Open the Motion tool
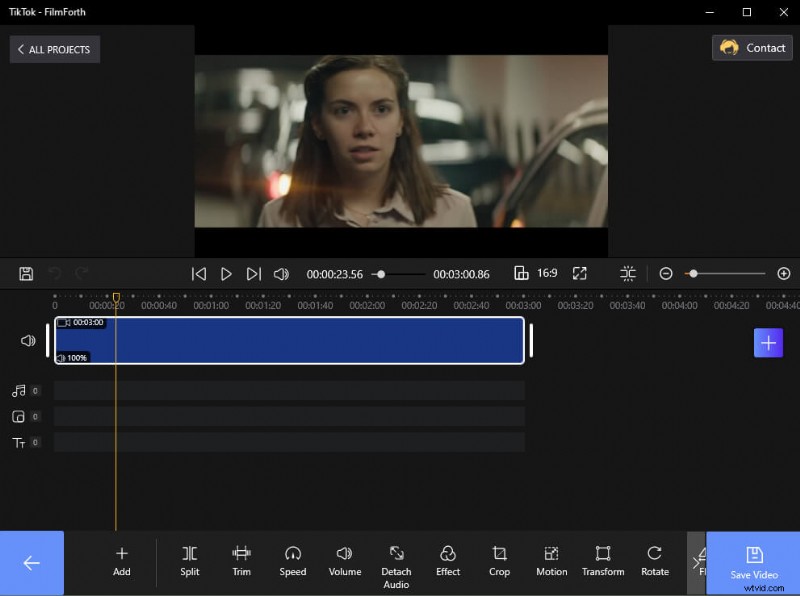Image resolution: width=800 pixels, height=596 pixels. 551,562
